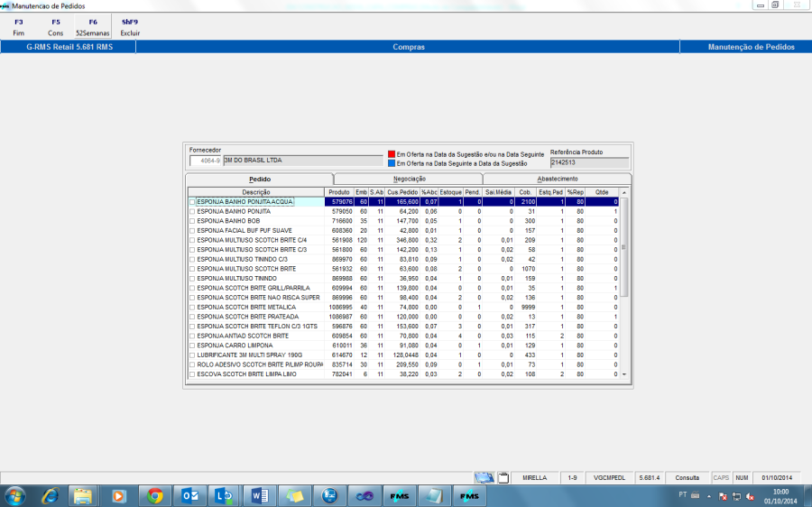Open Google Chrome from the taskbar
Image resolution: width=812 pixels, height=507 pixels.
[x=153, y=496]
